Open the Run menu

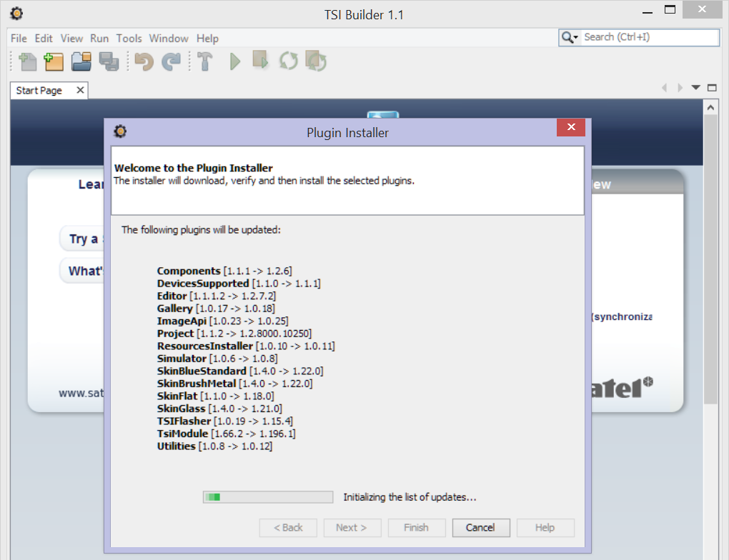click(x=99, y=39)
